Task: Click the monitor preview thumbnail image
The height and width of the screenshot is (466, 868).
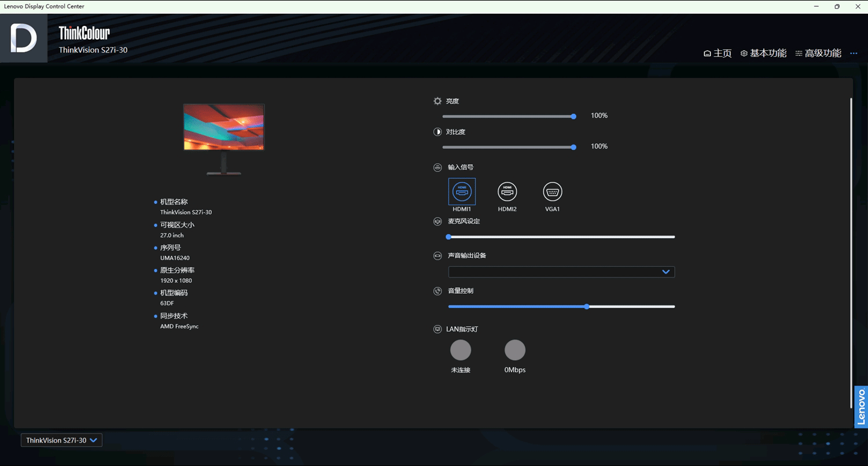Action: coord(224,139)
